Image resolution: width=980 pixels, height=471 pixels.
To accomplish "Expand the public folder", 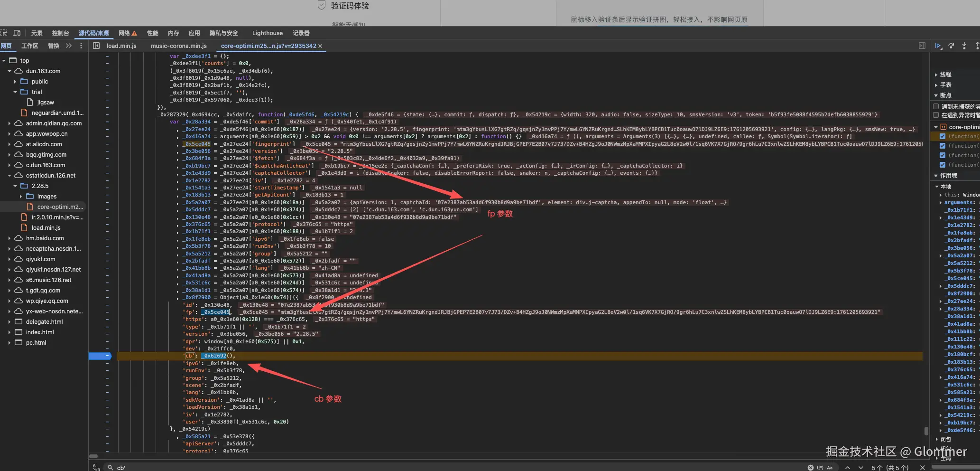I will pyautogui.click(x=15, y=81).
